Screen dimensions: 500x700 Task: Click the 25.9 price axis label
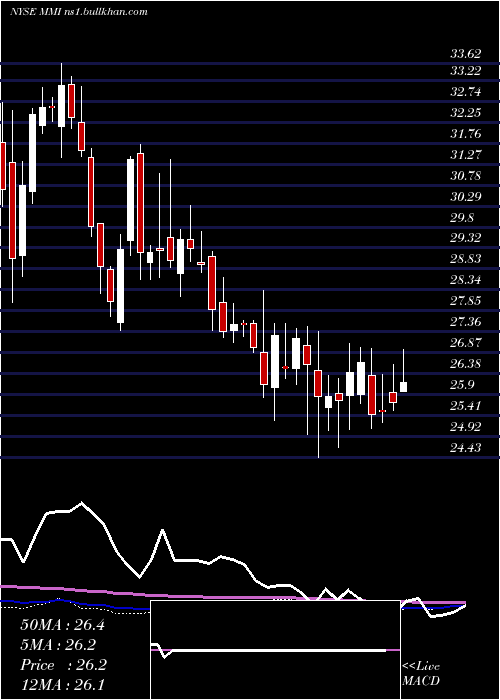click(x=462, y=385)
